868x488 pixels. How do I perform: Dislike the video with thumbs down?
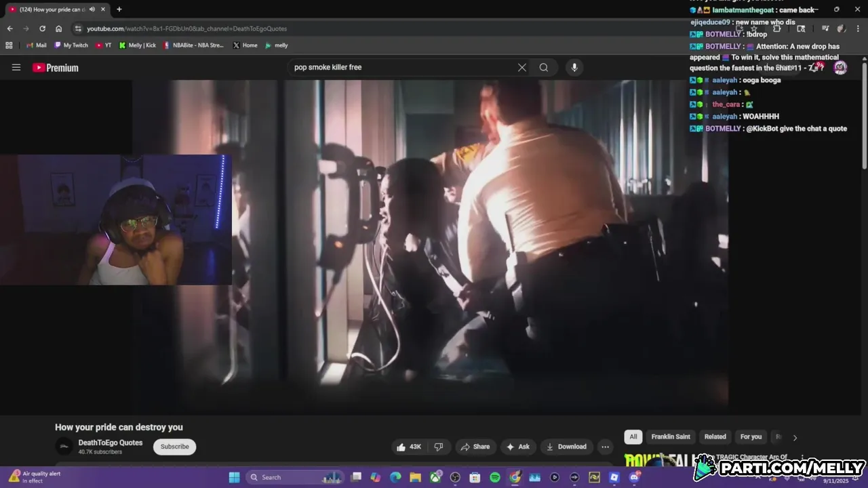coord(439,447)
